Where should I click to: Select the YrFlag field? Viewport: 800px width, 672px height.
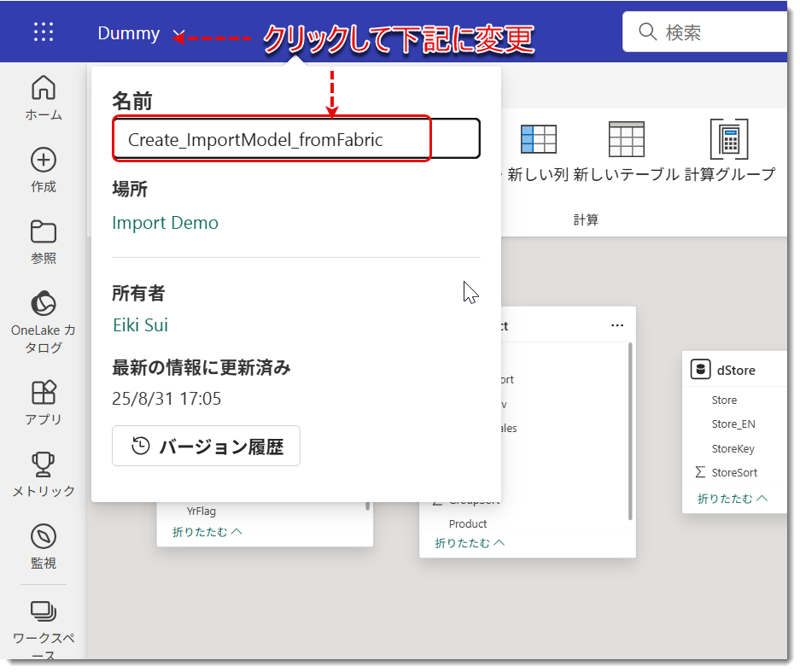201,511
